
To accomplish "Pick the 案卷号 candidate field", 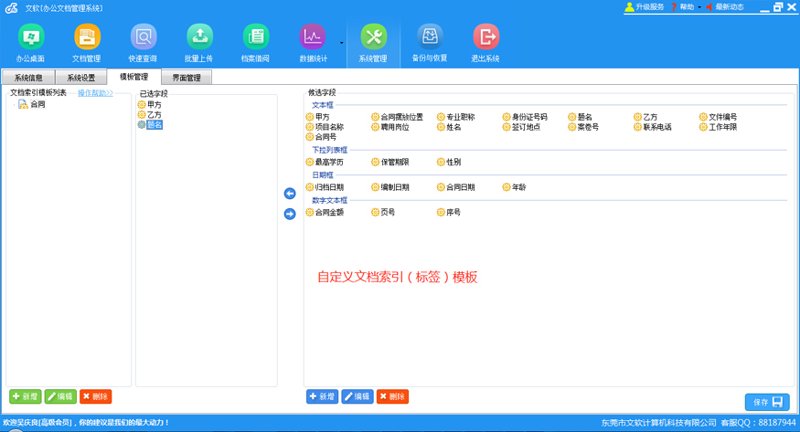I will tap(583, 127).
